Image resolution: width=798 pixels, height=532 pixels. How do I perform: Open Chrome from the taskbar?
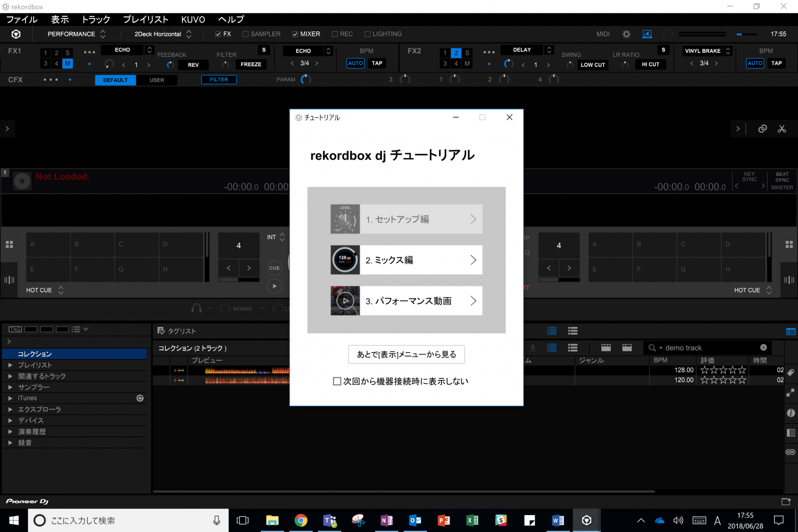[301, 521]
